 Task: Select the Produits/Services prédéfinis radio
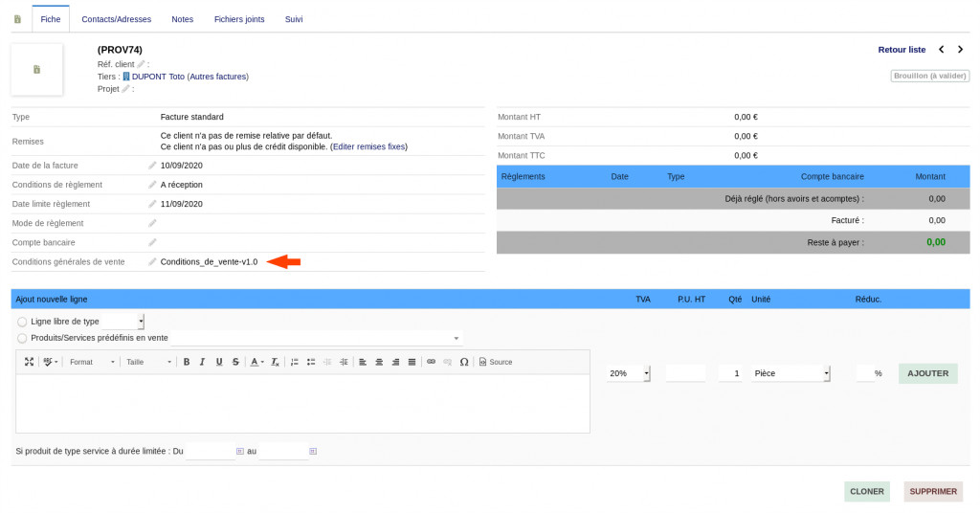click(23, 338)
